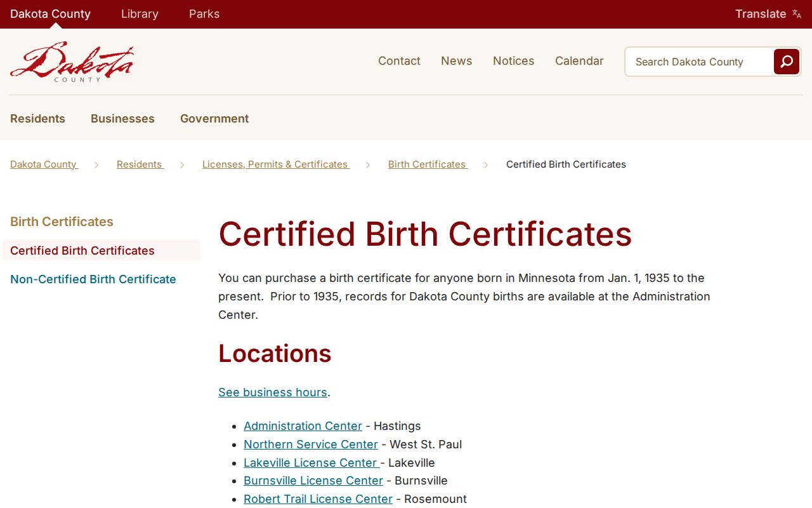
Task: Open the Translate option
Action: (768, 14)
